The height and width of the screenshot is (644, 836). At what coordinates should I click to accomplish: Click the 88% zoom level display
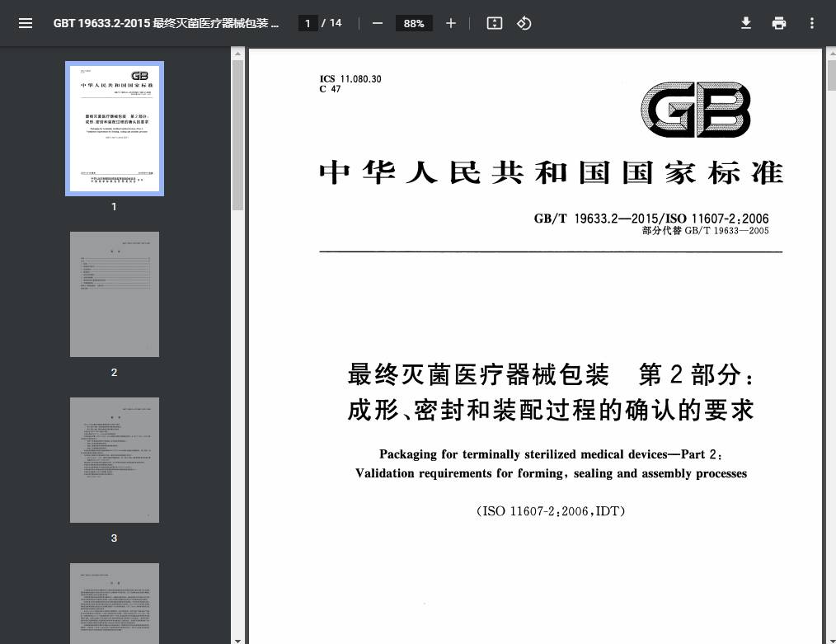point(414,23)
